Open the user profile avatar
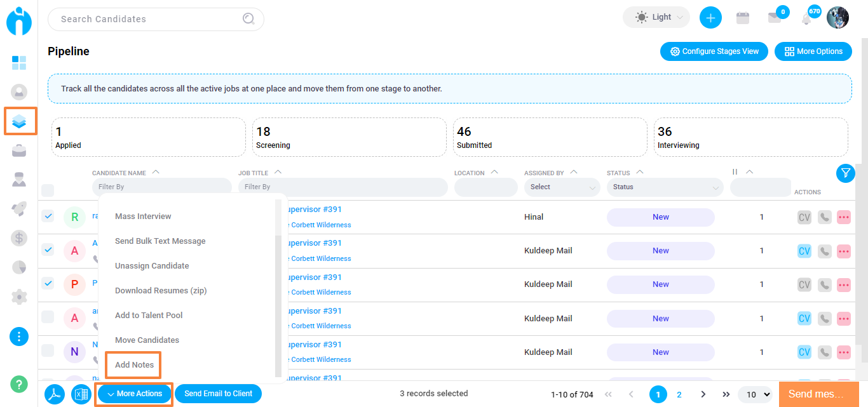Image resolution: width=868 pixels, height=407 pixels. (837, 18)
